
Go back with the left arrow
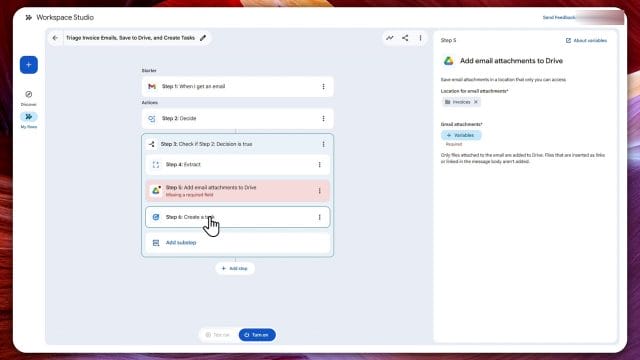click(55, 38)
